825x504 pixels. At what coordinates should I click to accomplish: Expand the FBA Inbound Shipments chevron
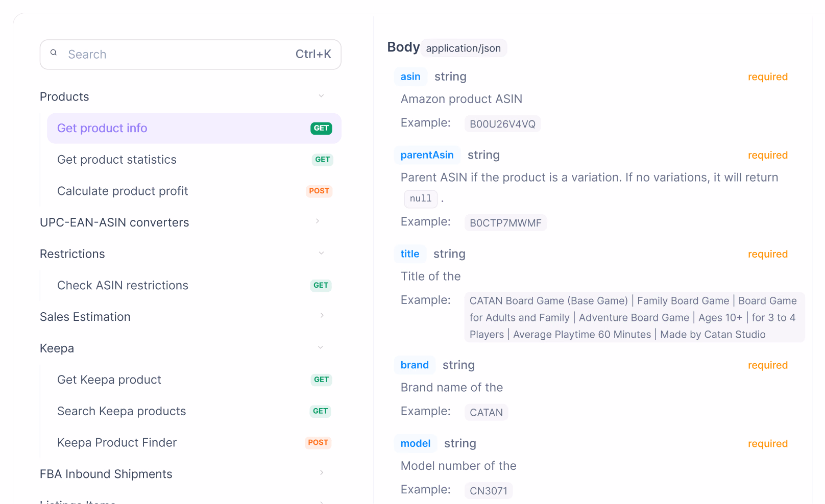coord(322,473)
